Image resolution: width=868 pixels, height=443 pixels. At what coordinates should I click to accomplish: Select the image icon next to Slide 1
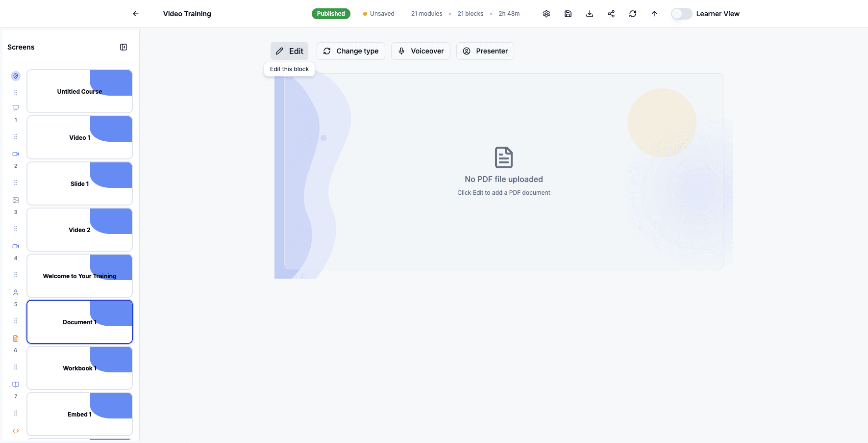(15, 200)
